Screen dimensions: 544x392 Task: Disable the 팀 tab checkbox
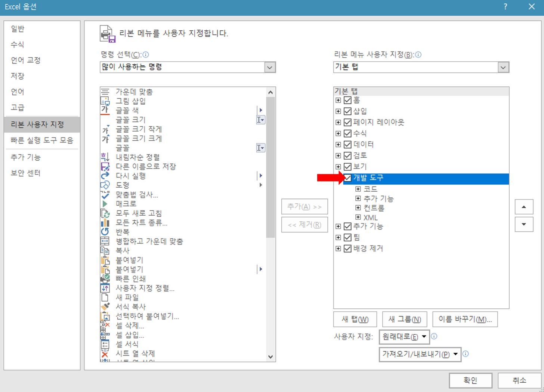coord(347,237)
